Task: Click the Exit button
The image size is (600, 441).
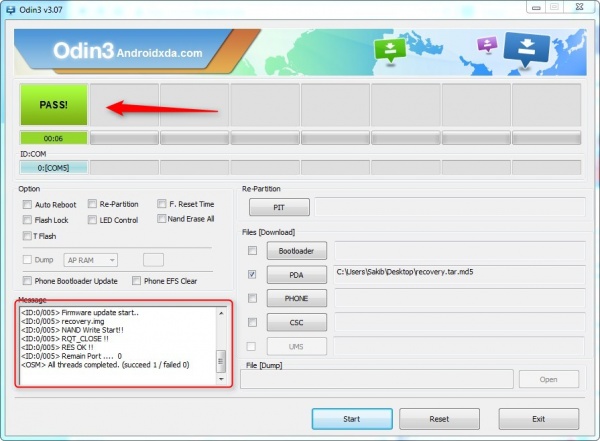Action: [x=539, y=419]
